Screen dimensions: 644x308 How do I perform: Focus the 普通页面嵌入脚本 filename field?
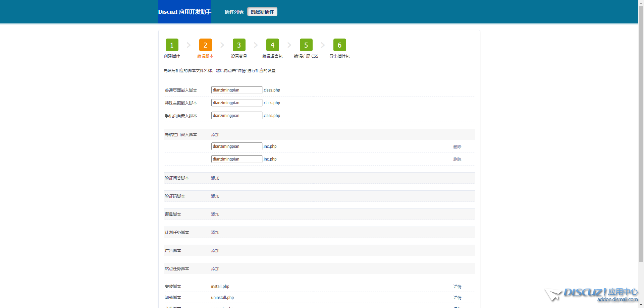236,90
